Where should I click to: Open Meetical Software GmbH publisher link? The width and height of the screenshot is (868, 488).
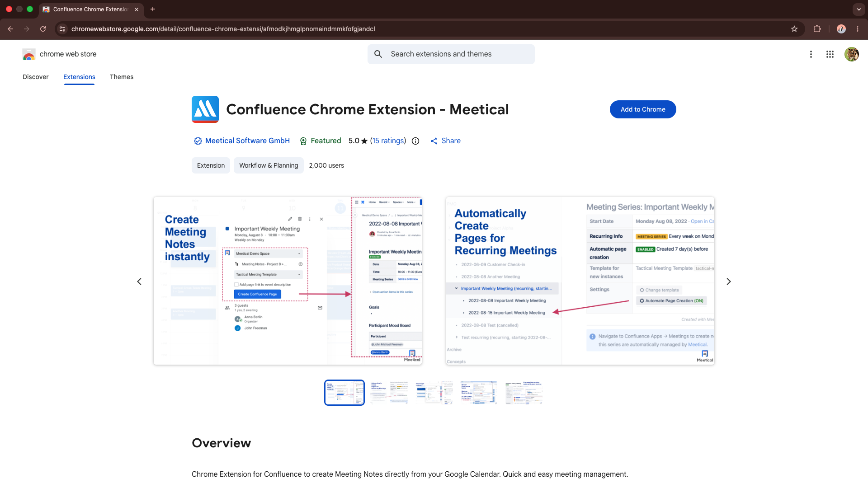click(247, 141)
